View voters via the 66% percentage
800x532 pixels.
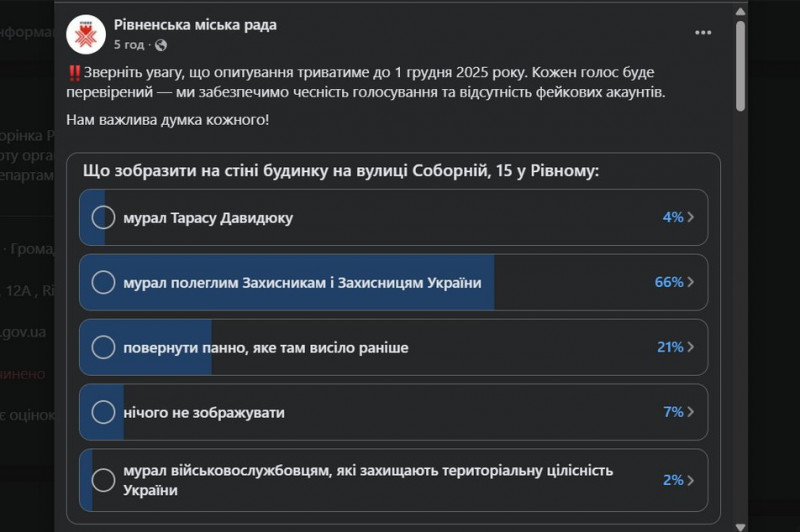pos(668,283)
